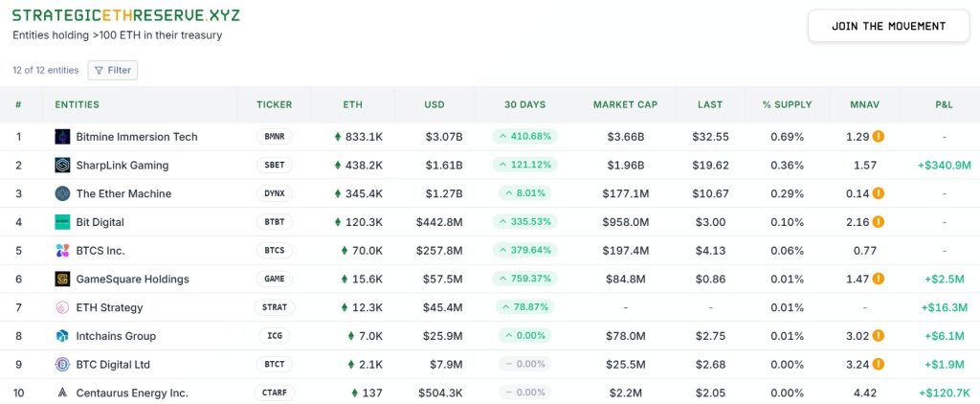Click the MNAV warning icon for Bitmine
Image resolution: width=980 pixels, height=404 pixels.
tap(879, 136)
